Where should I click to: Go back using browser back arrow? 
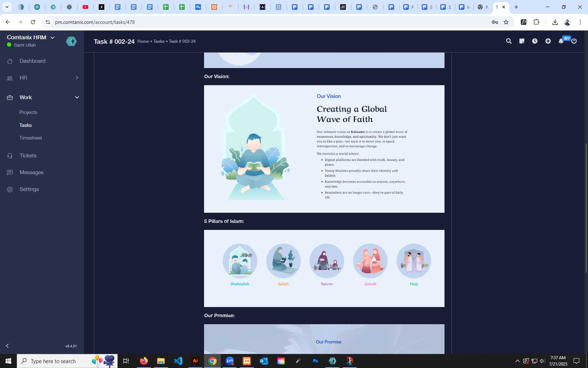pos(8,22)
